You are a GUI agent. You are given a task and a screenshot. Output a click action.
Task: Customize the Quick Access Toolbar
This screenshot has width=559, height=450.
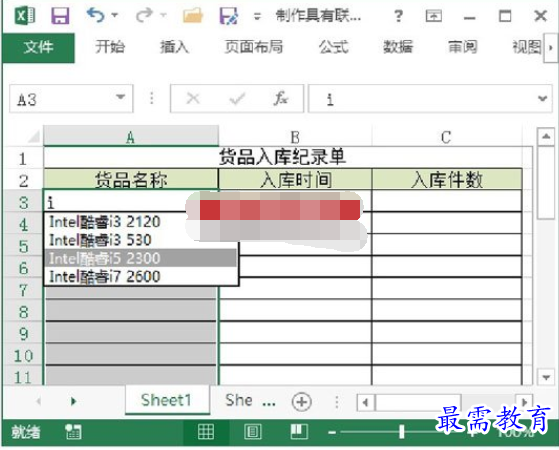[x=257, y=16]
